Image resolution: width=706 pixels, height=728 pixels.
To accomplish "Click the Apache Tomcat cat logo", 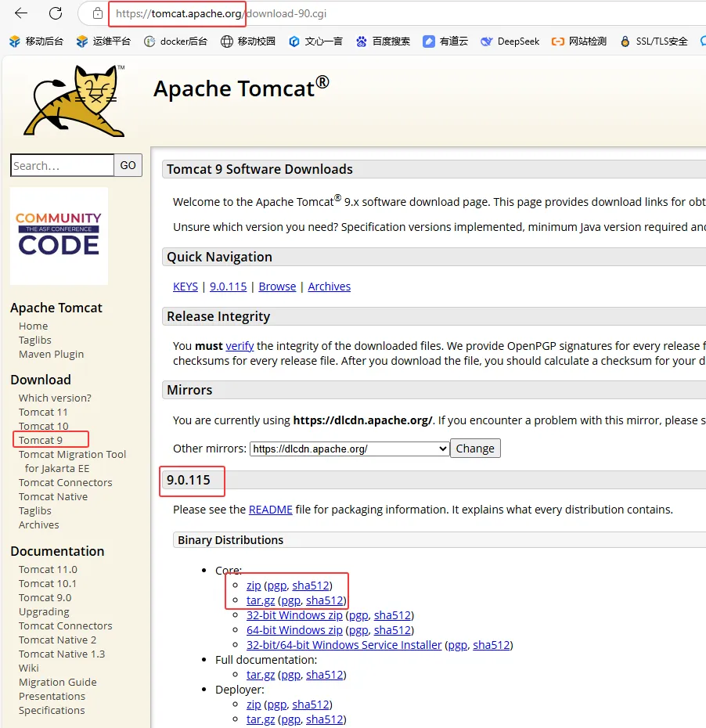I will click(74, 101).
